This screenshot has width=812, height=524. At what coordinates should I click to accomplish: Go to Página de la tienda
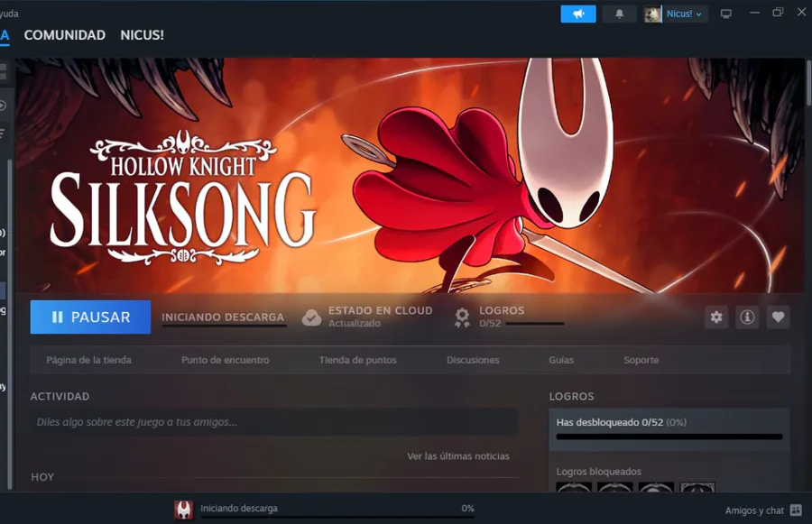pos(89,360)
